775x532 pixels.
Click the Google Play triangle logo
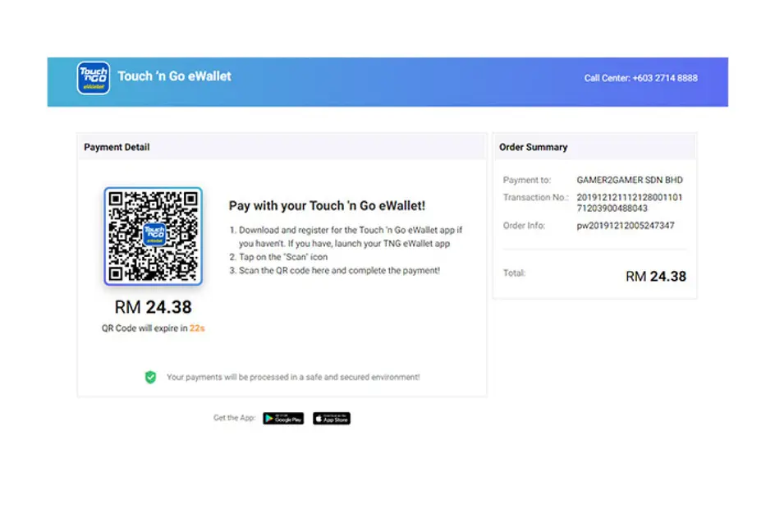pos(268,418)
